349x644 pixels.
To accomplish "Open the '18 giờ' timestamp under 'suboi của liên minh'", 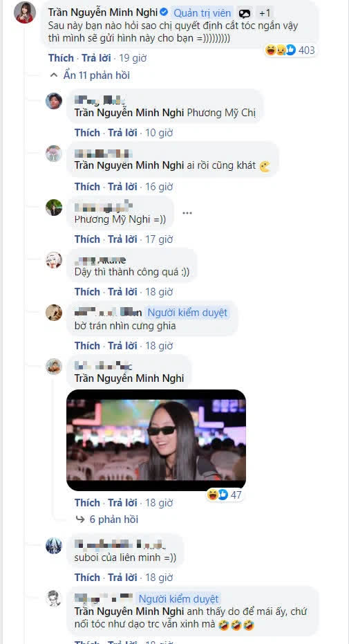I will click(x=159, y=578).
